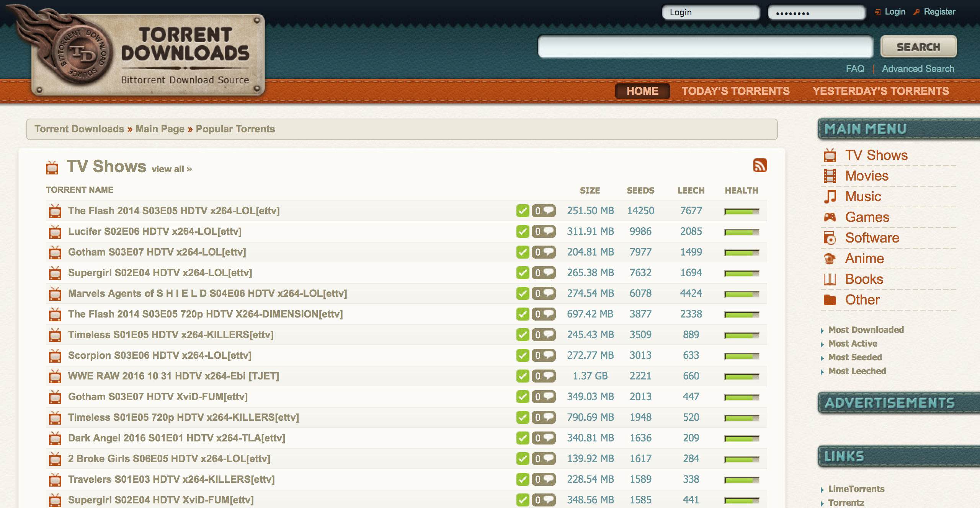Click the Anime icon in Main Menu
980x508 pixels.
[830, 259]
